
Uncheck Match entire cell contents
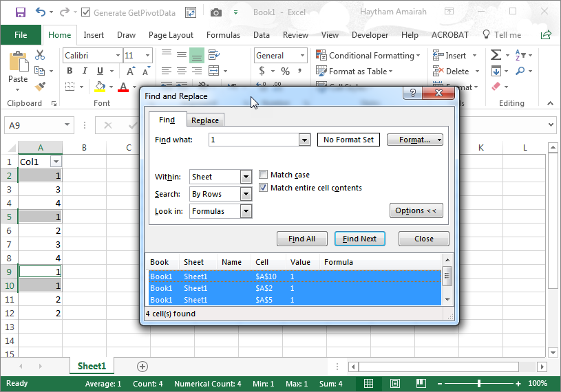264,187
